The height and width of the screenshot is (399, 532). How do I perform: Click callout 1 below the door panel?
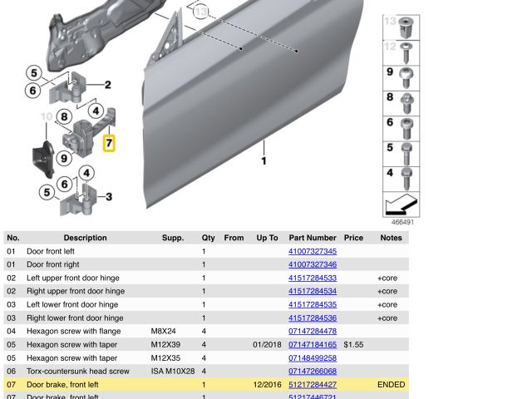click(264, 161)
